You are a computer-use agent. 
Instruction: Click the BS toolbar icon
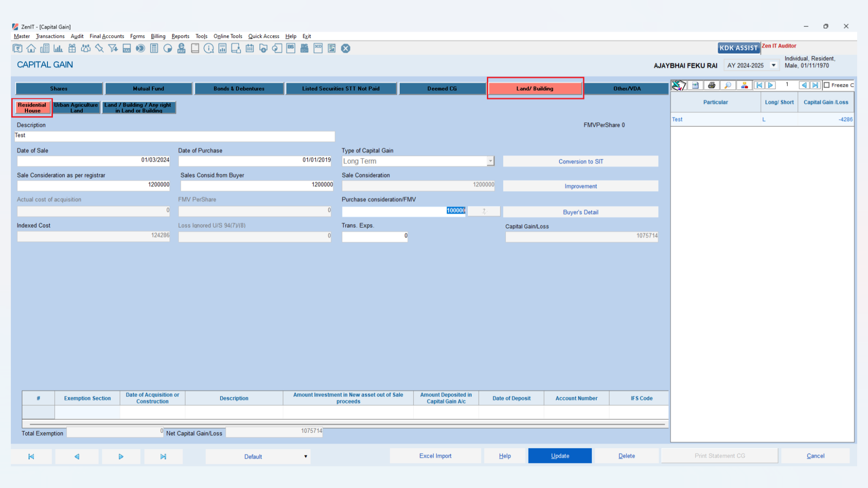coord(291,48)
